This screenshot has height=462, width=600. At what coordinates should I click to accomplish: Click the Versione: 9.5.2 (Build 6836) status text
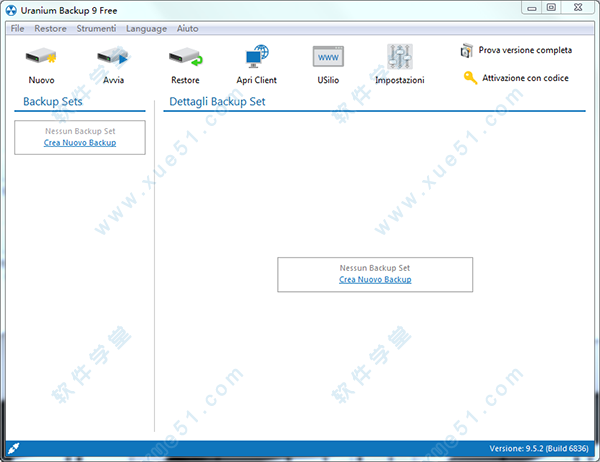[x=539, y=448]
